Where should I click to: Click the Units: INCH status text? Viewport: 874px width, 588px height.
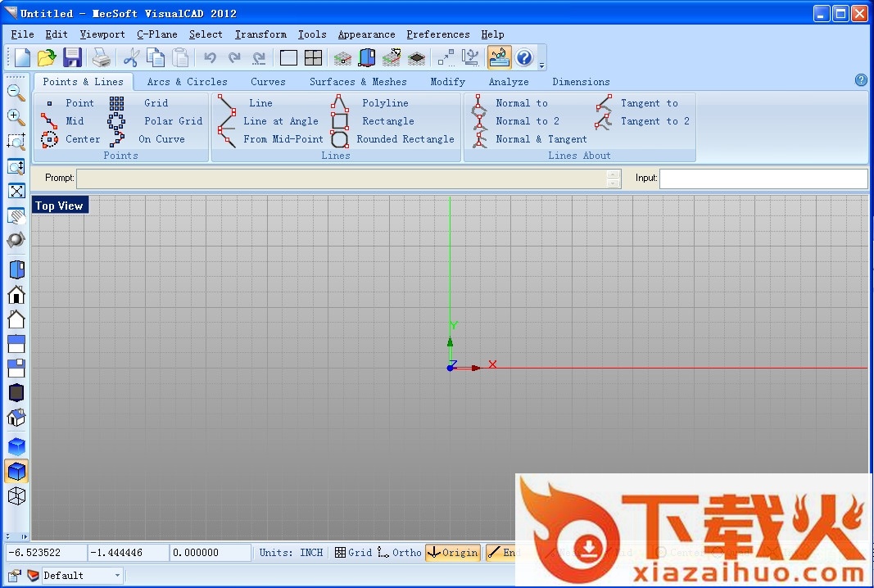(x=291, y=552)
